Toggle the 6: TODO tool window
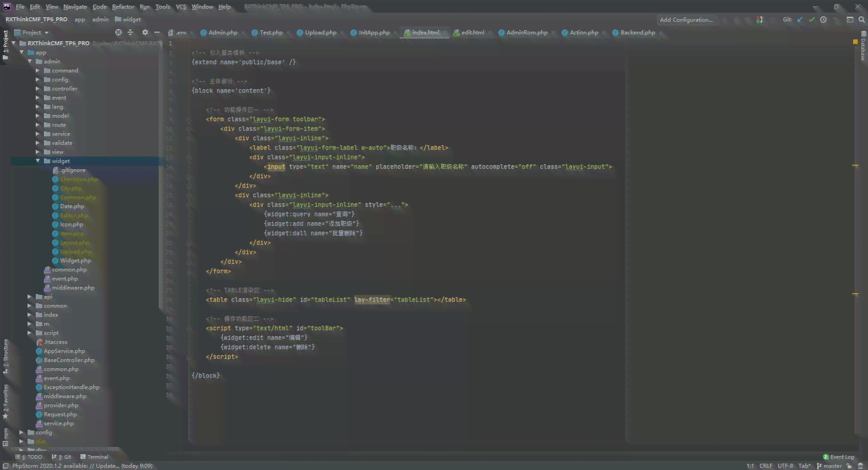This screenshot has width=868, height=470. tap(29, 457)
